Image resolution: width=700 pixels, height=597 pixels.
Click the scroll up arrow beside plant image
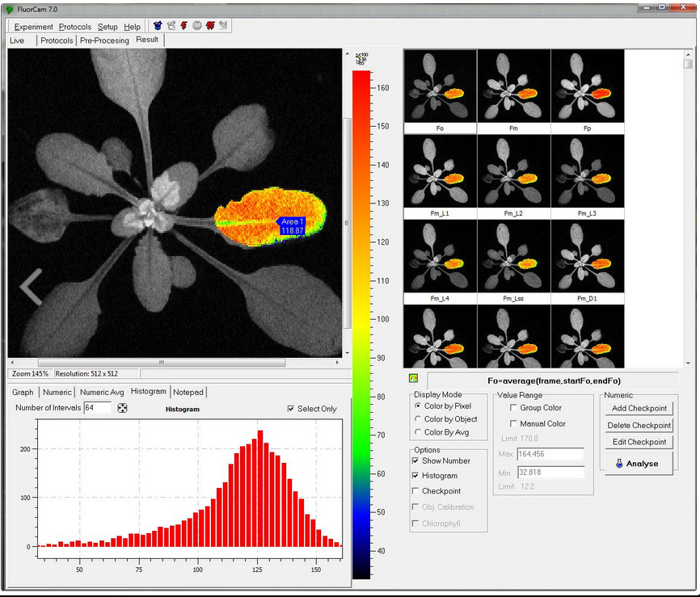click(347, 54)
